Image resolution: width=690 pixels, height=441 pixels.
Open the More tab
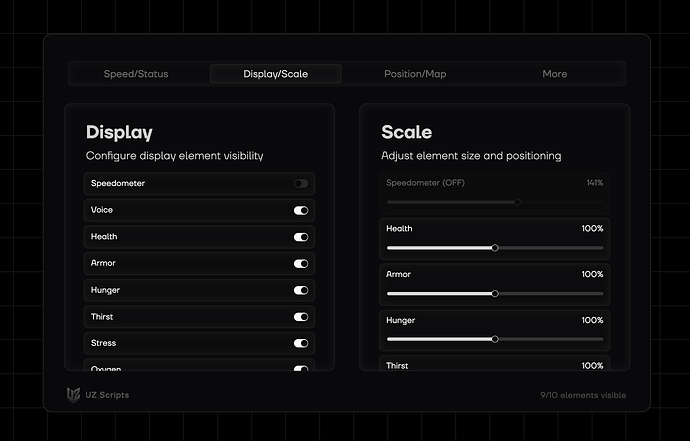[554, 74]
